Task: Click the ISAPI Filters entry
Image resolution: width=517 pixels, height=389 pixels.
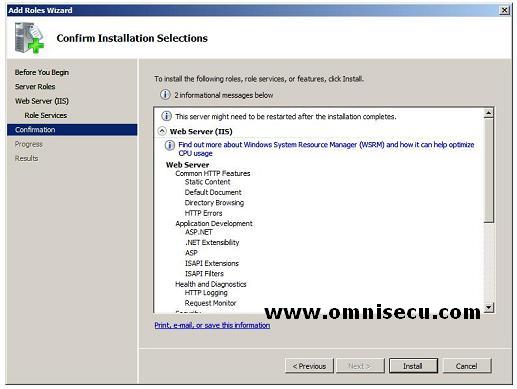Action: [204, 274]
